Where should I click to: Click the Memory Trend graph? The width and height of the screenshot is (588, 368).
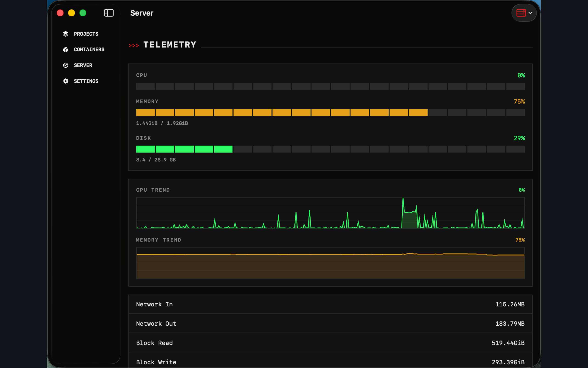coord(331,263)
